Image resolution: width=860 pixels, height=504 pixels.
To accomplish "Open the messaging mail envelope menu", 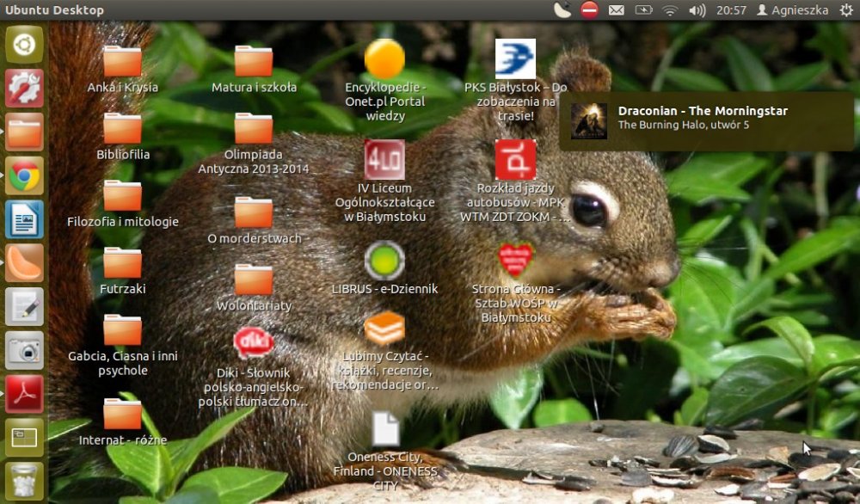I will pyautogui.click(x=616, y=10).
